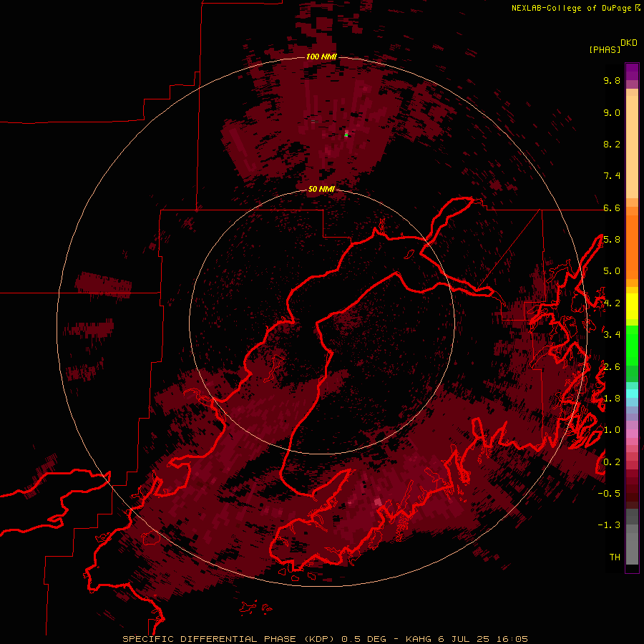The width and height of the screenshot is (644, 644).
Task: Click the -1.3 legend value
Action: pyautogui.click(x=609, y=525)
